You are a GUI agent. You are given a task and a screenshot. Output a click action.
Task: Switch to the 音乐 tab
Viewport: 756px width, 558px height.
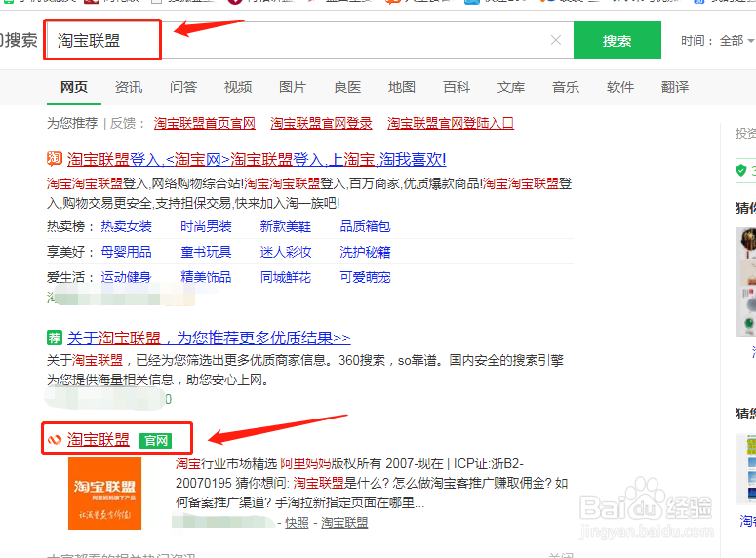566,87
